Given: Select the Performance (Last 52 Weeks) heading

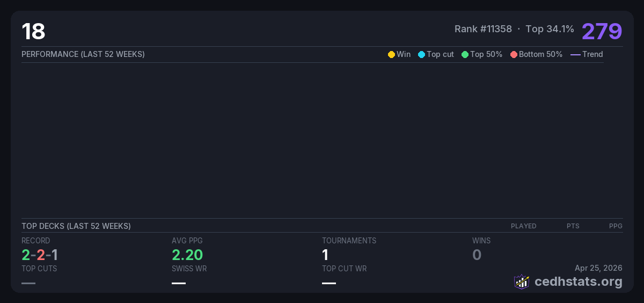Looking at the screenshot, I should point(83,54).
